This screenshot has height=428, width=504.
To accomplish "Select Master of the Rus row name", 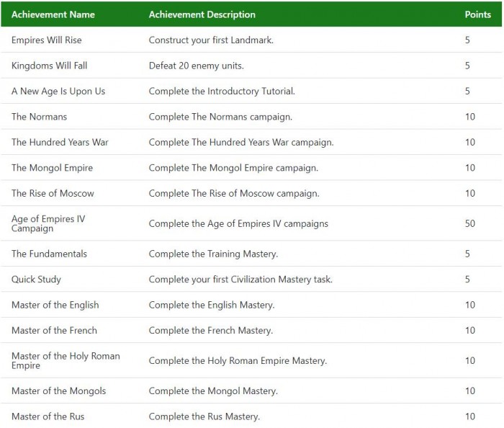I will point(48,416).
